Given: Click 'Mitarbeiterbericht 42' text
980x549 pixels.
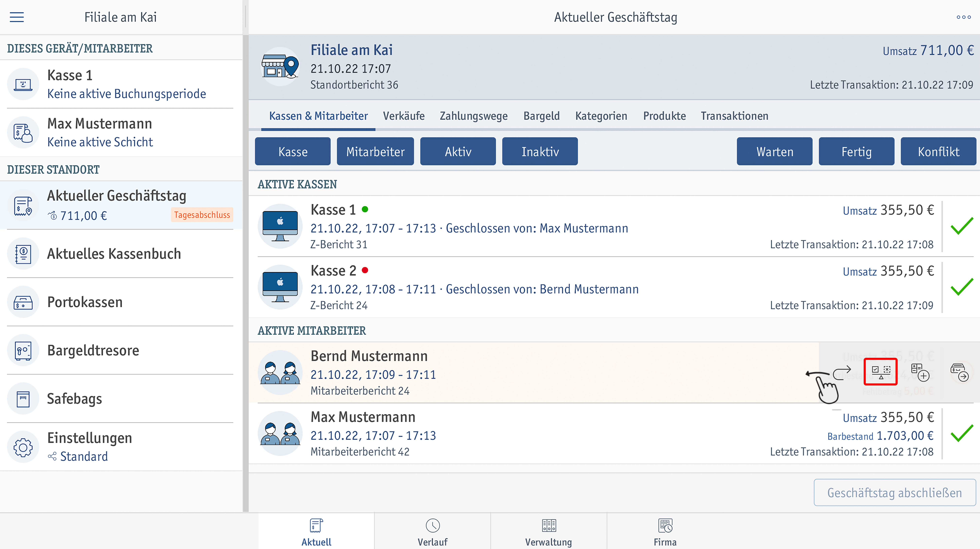Looking at the screenshot, I should (x=360, y=452).
